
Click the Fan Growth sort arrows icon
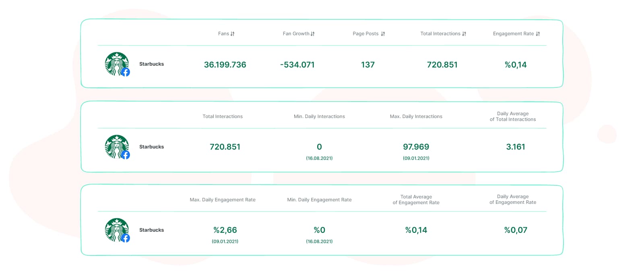pos(313,34)
